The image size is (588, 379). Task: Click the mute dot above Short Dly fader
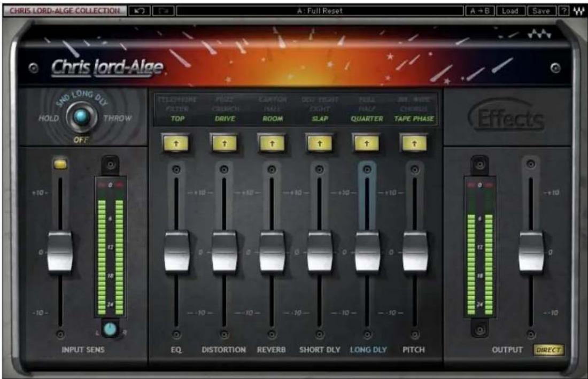click(319, 170)
